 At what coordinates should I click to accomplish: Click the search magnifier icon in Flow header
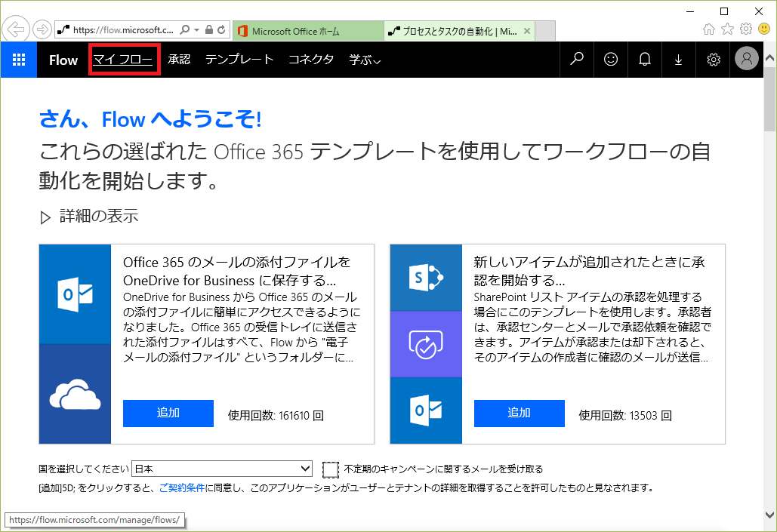click(577, 60)
